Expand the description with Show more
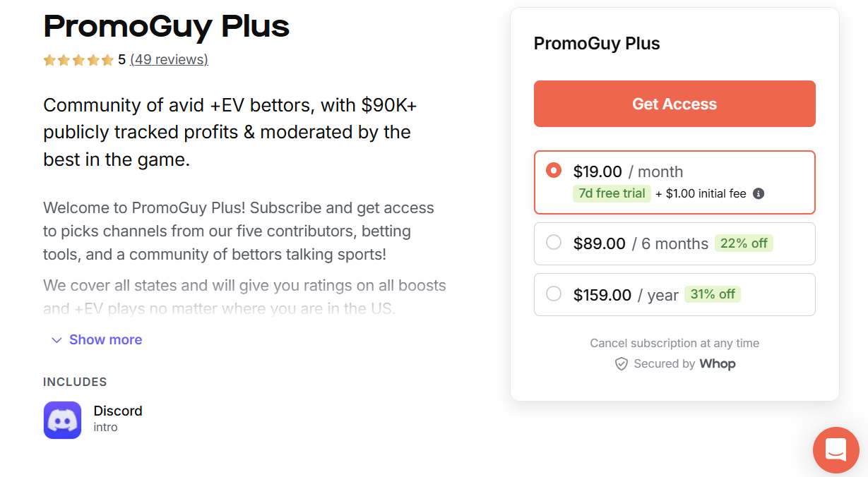 click(x=105, y=339)
